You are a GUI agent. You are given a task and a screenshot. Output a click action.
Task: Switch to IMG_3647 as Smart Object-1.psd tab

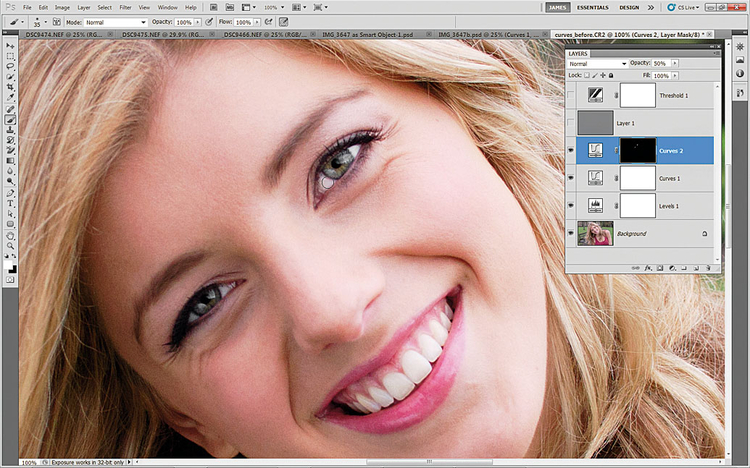tap(373, 34)
